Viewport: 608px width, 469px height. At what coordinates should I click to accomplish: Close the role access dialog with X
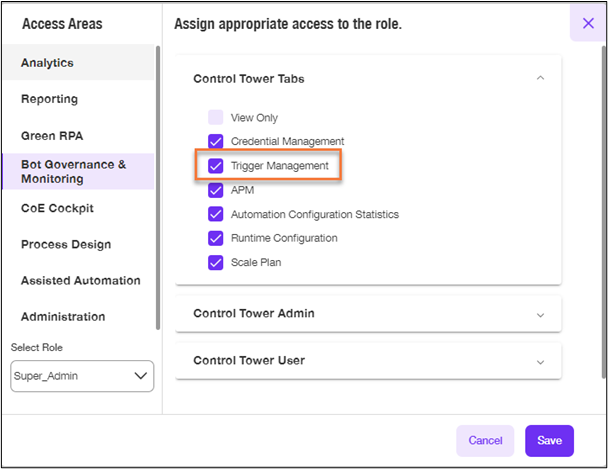(x=588, y=24)
